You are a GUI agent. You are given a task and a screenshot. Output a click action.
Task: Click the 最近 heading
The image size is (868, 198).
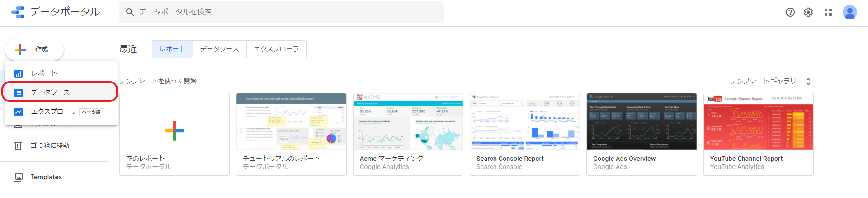128,49
